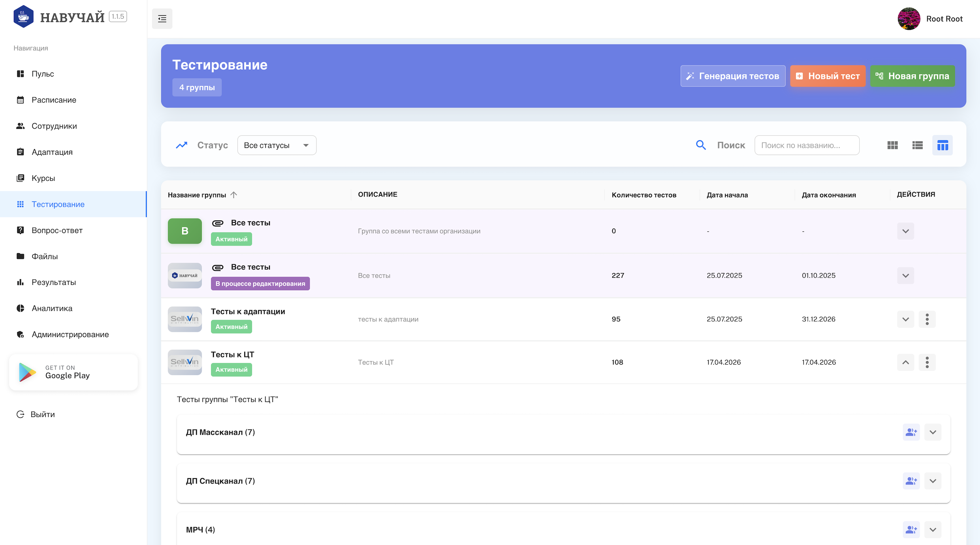Image resolution: width=980 pixels, height=545 pixels.
Task: Select the table column view icon
Action: point(943,145)
